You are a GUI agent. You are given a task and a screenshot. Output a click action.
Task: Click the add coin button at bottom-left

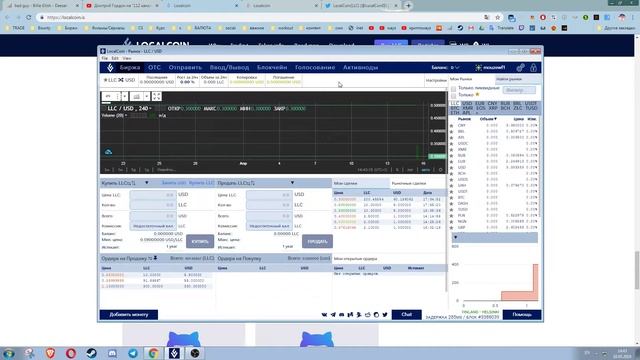(x=129, y=315)
